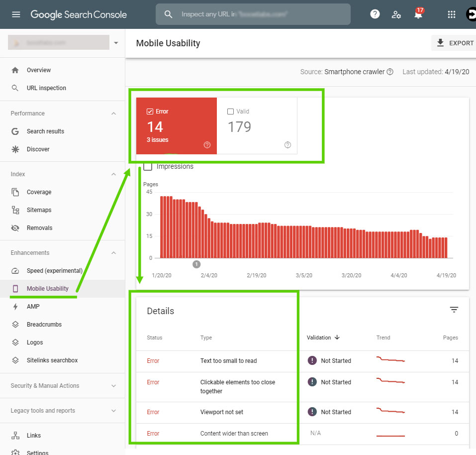
Task: Uncheck the Error checkbox
Action: pos(150,112)
